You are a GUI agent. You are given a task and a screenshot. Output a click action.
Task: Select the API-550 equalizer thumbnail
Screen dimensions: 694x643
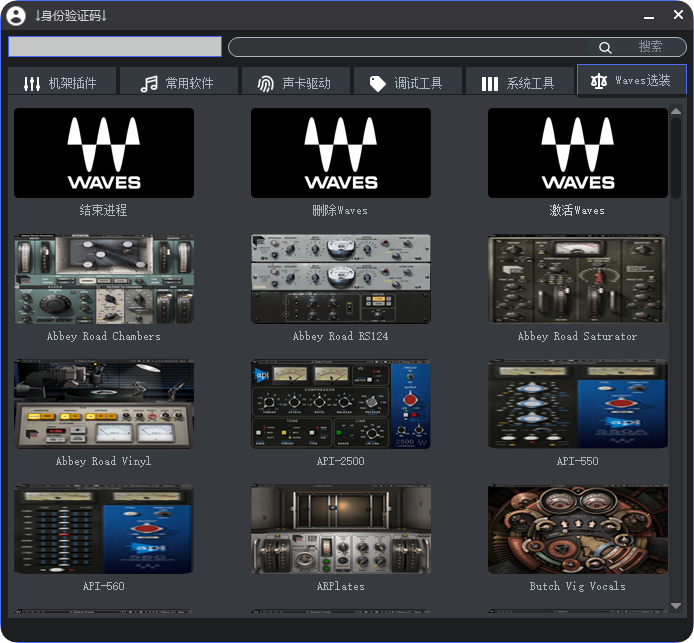click(x=578, y=404)
